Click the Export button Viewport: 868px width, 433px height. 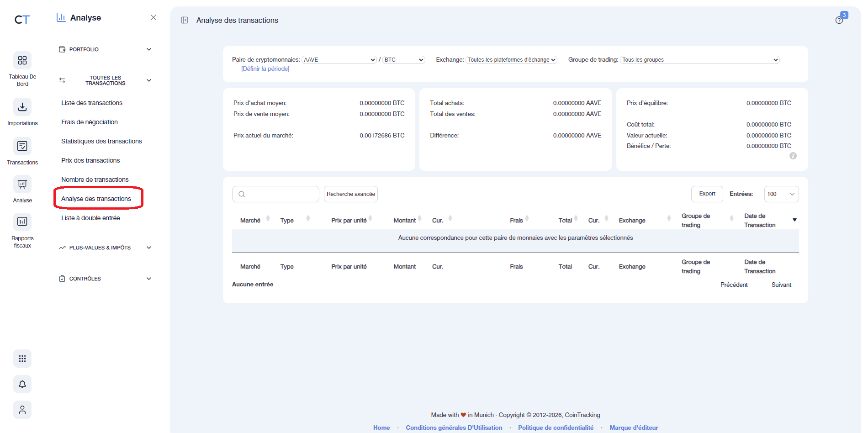pos(707,194)
